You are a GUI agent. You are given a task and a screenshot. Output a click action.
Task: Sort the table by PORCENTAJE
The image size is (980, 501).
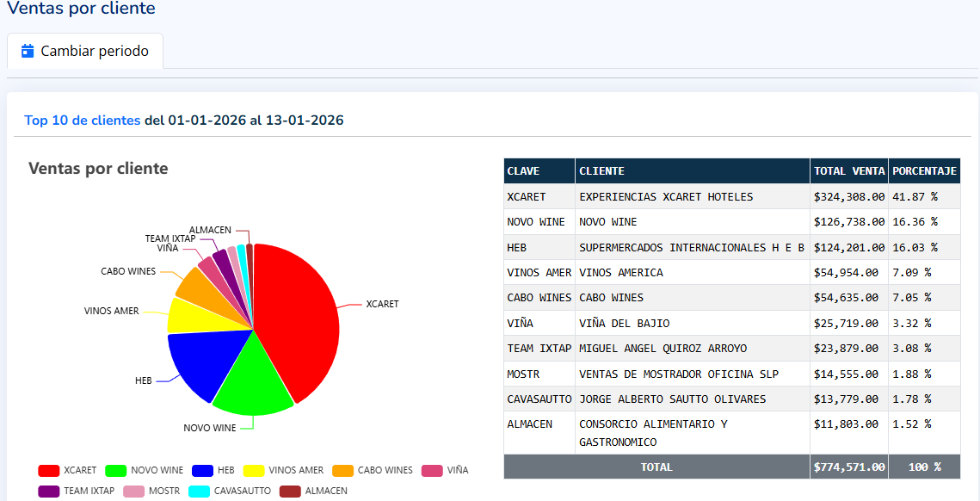click(923, 170)
